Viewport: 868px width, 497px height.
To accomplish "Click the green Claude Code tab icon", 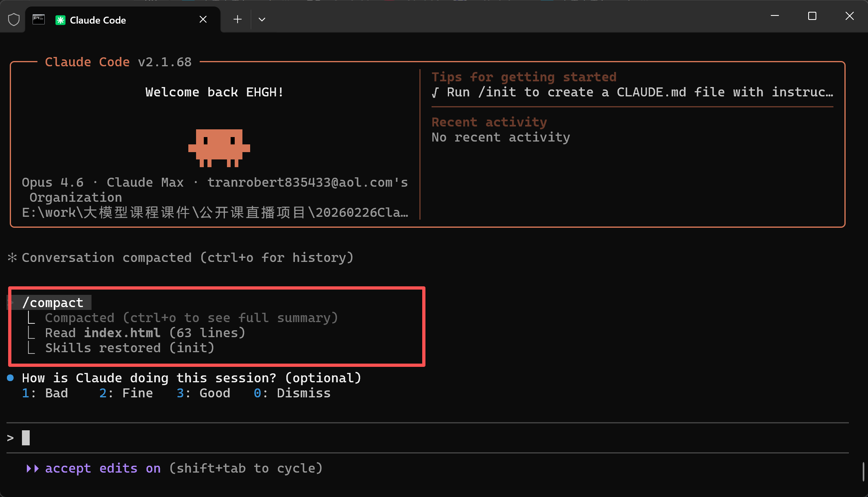I will pyautogui.click(x=60, y=20).
